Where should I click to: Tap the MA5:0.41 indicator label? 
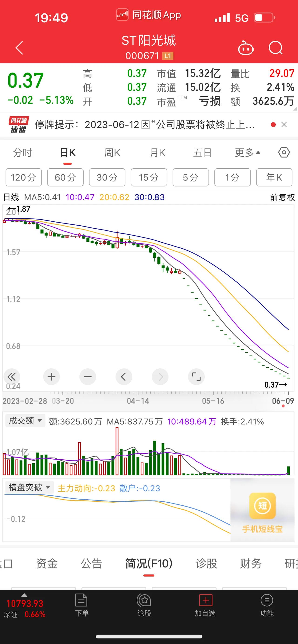pyautogui.click(x=43, y=197)
